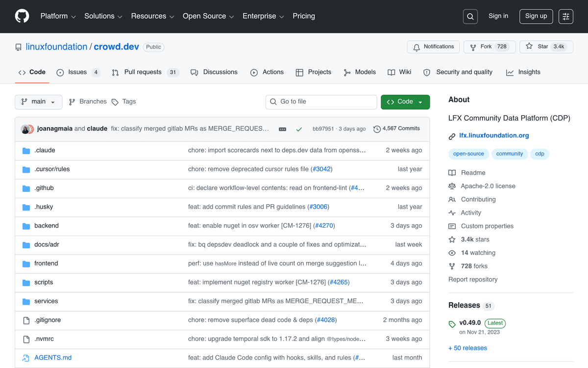
Task: Open pull request #3042 link
Action: pyautogui.click(x=321, y=169)
